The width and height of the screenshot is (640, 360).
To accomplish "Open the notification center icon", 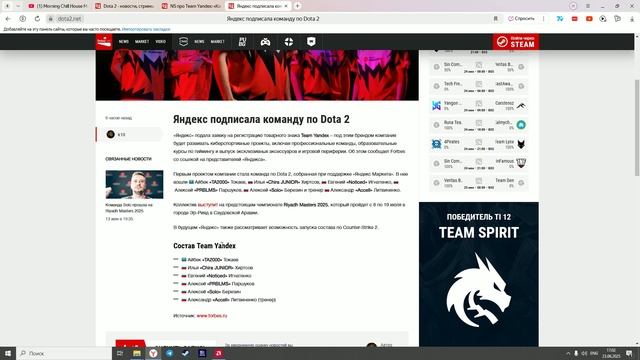I will 629,353.
